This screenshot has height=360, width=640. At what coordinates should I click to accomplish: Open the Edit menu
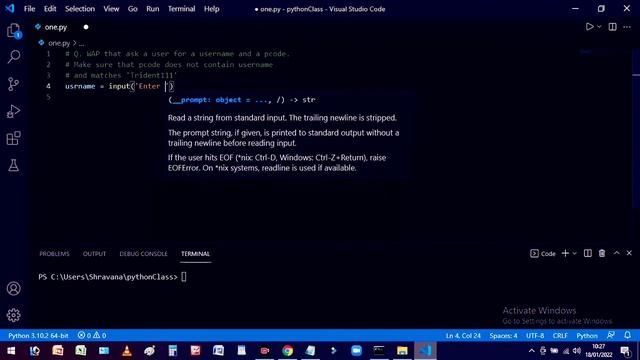click(x=50, y=9)
